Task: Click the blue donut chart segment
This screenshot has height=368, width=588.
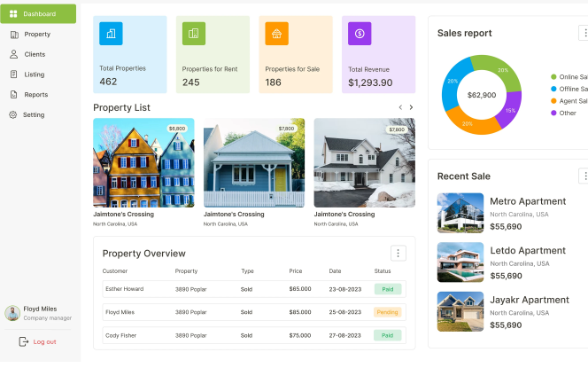Action: pos(453,82)
